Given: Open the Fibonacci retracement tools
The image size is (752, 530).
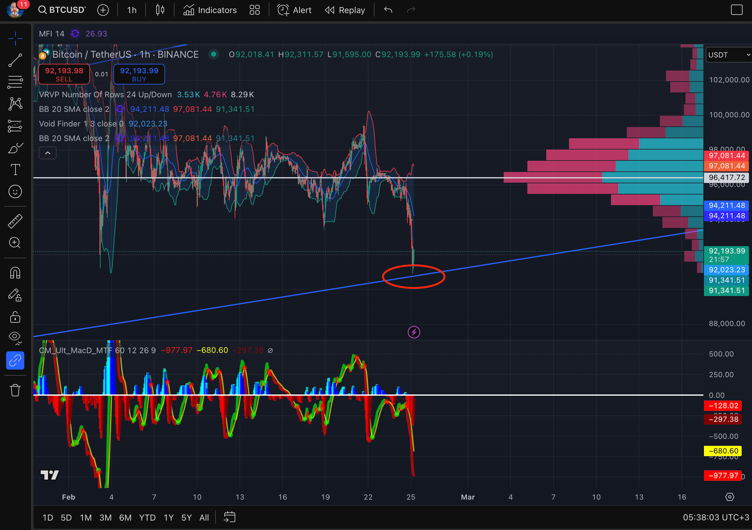Looking at the screenshot, I should pyautogui.click(x=15, y=82).
